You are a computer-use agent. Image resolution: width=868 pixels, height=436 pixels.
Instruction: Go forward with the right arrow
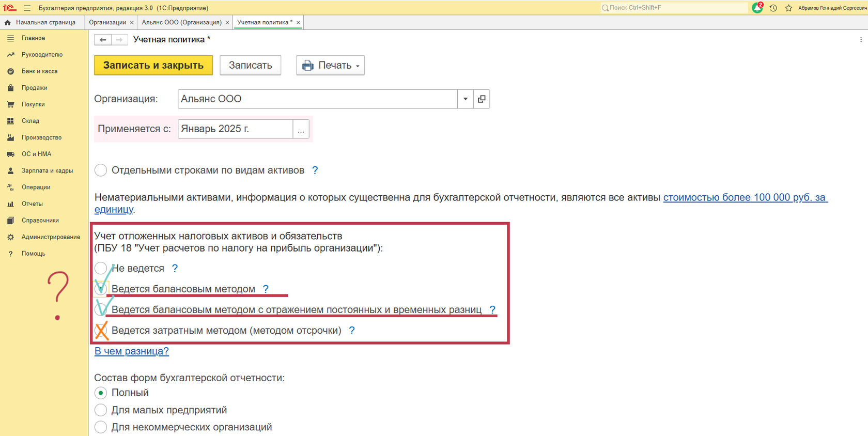119,40
